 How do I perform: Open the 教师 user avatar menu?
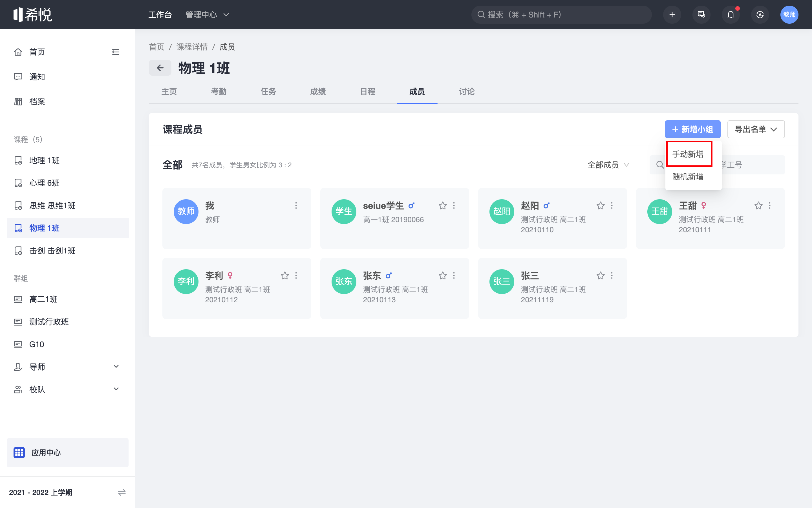[x=789, y=15]
